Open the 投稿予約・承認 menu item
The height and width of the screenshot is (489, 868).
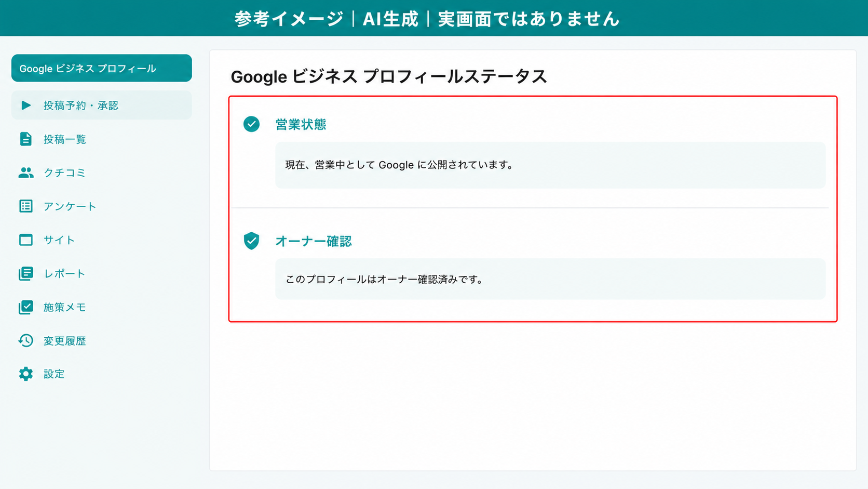[102, 105]
